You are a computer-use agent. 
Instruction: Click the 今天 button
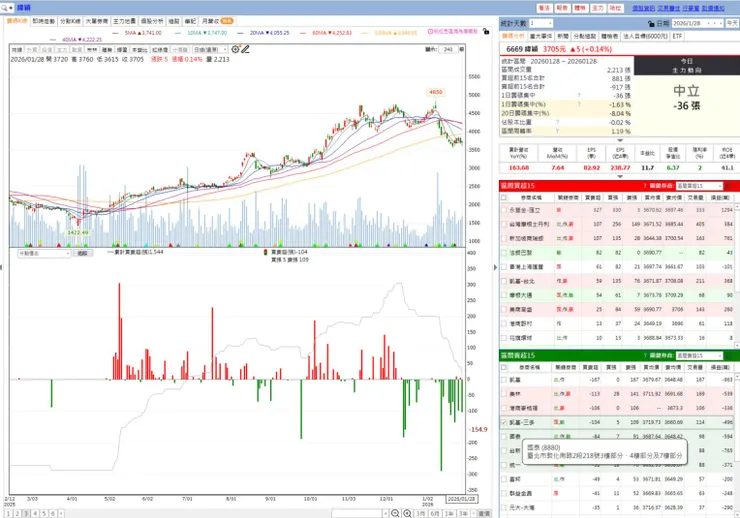pyautogui.click(x=732, y=23)
